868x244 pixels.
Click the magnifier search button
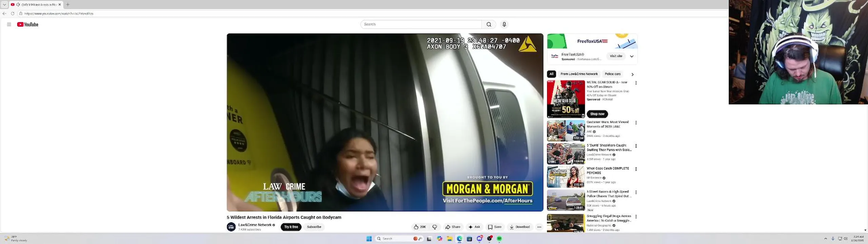pos(489,24)
